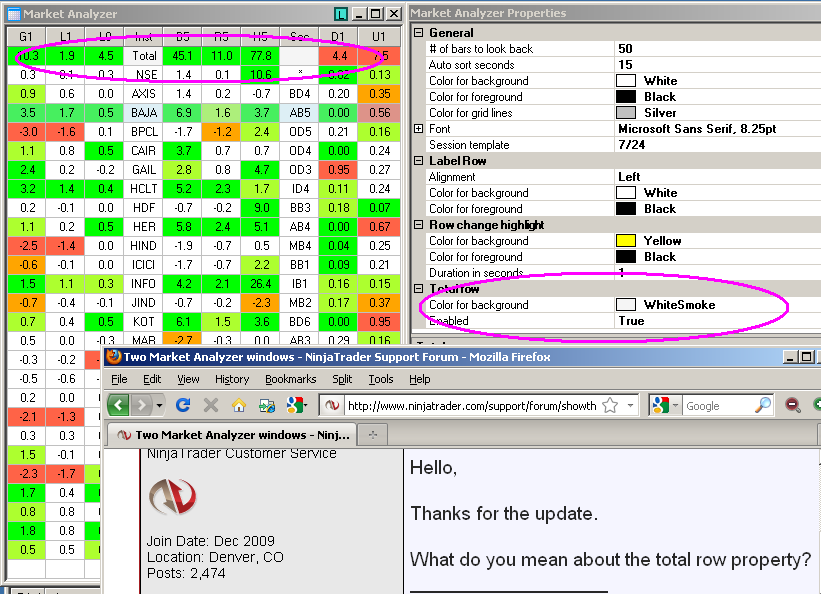Bookmark page with the star icon
This screenshot has width=821, height=594.
610,405
